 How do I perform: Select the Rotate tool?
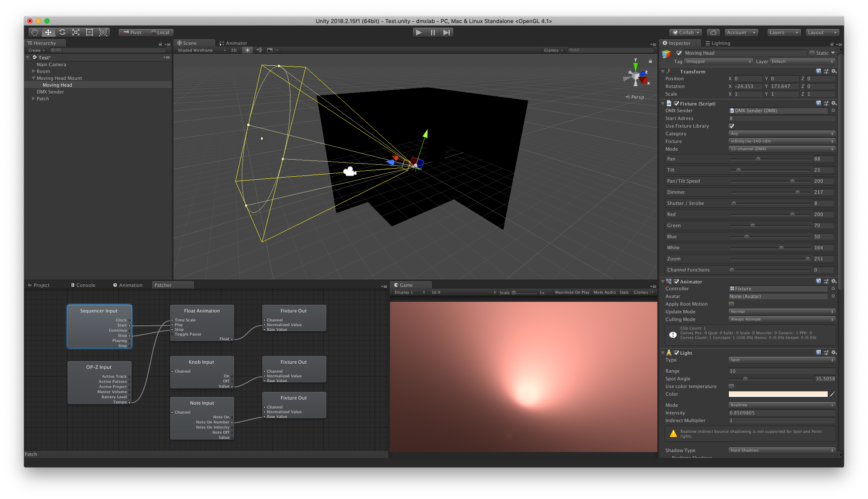62,32
